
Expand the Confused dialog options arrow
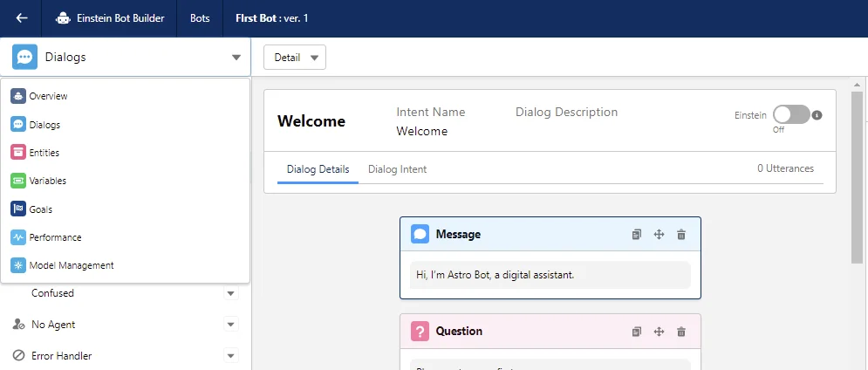tap(231, 293)
